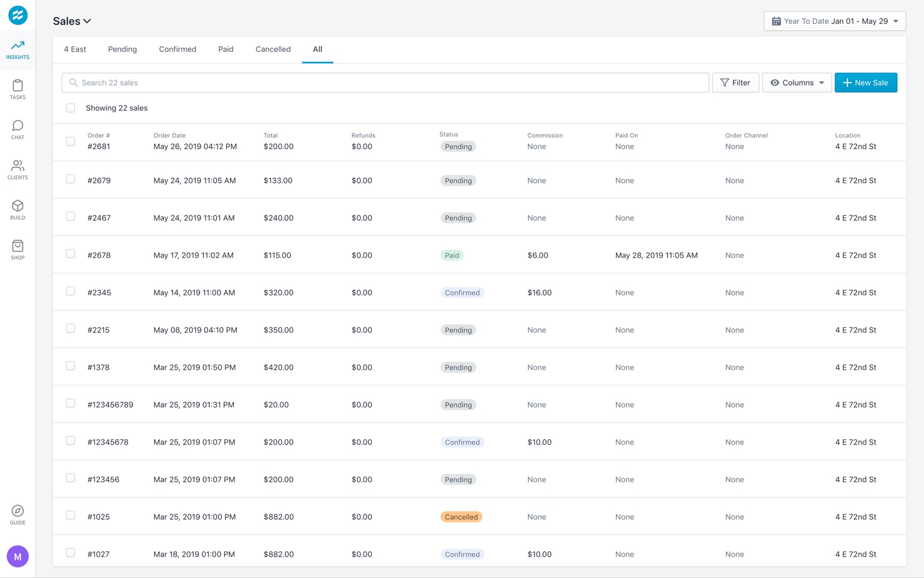The width and height of the screenshot is (924, 578).
Task: Click the Order Channel column header
Action: [x=747, y=136]
